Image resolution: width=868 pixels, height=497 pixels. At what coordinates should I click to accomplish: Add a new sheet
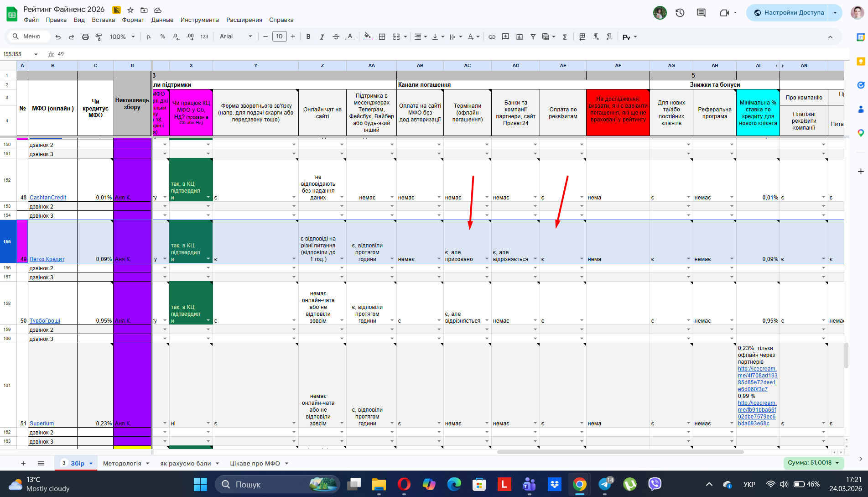pos(23,463)
